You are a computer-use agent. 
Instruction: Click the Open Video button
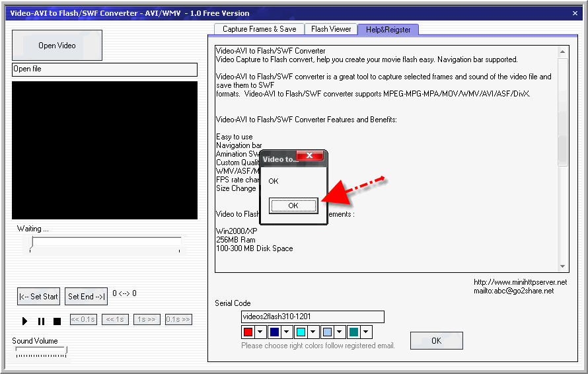(57, 46)
